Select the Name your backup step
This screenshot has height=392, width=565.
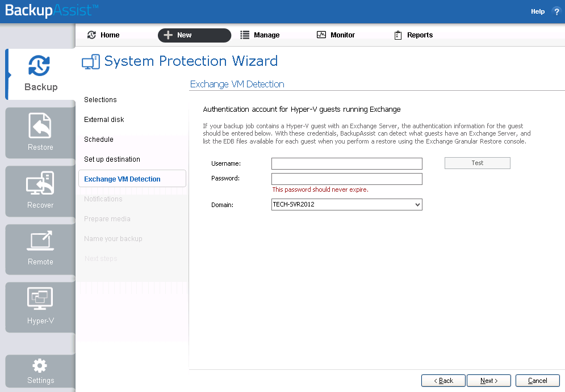(113, 239)
